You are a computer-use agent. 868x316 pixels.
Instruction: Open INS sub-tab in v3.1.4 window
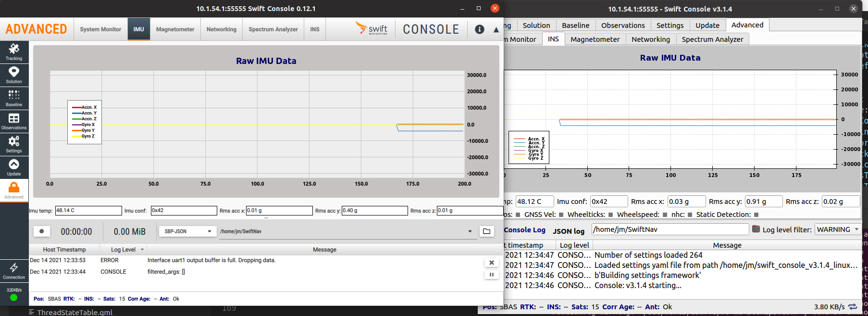click(553, 39)
